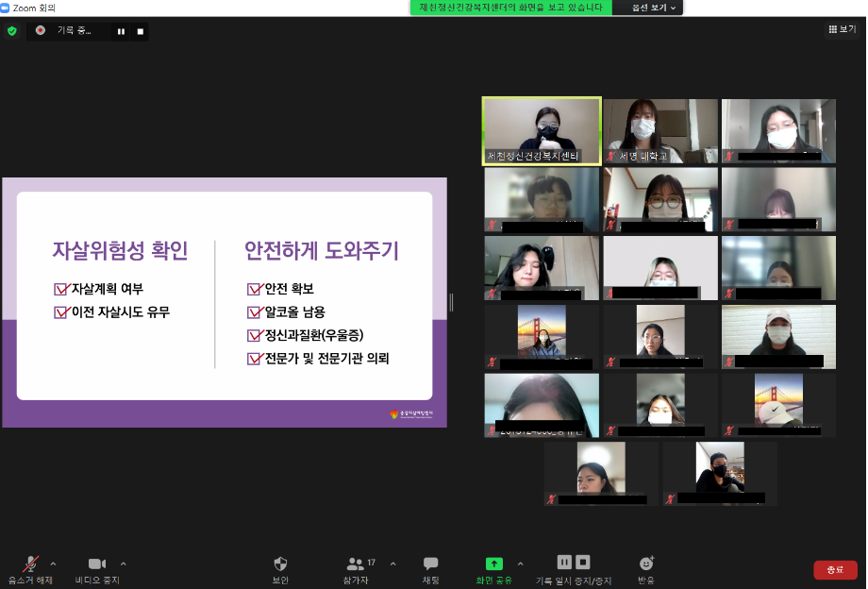
Task: Click the green Share Screen icon
Action: 494,564
